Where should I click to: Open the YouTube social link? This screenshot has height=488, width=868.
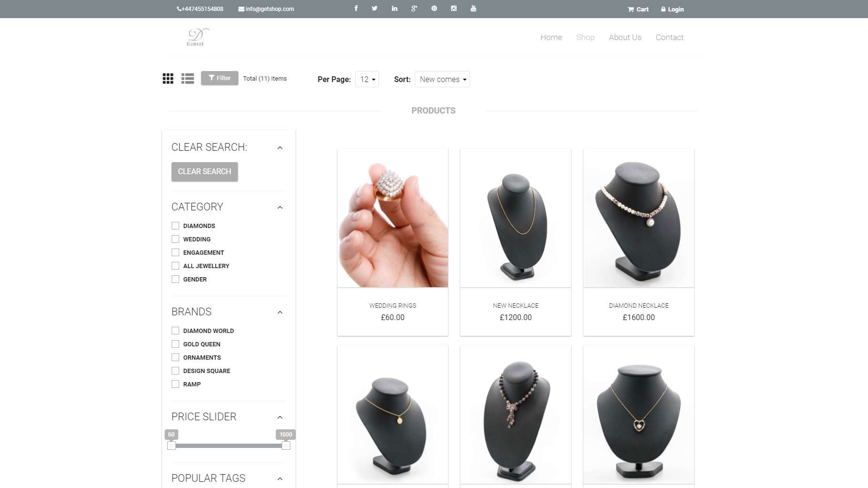tap(473, 9)
